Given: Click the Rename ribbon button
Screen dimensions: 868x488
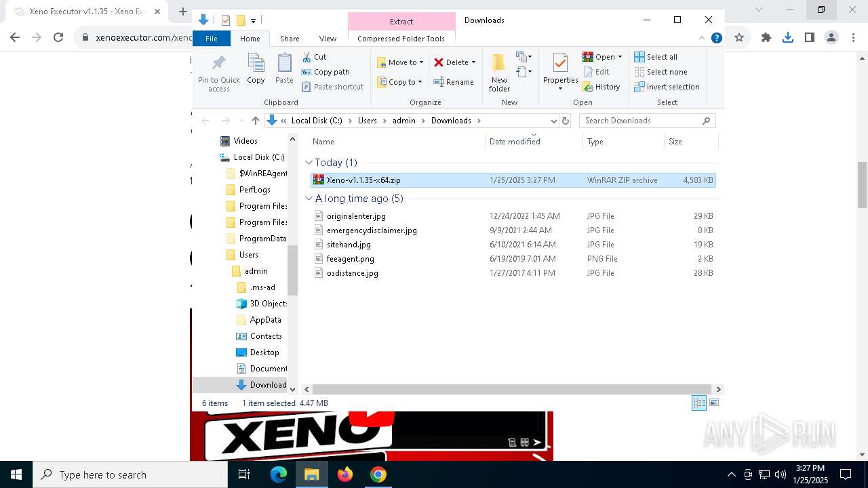Looking at the screenshot, I should pyautogui.click(x=454, y=82).
